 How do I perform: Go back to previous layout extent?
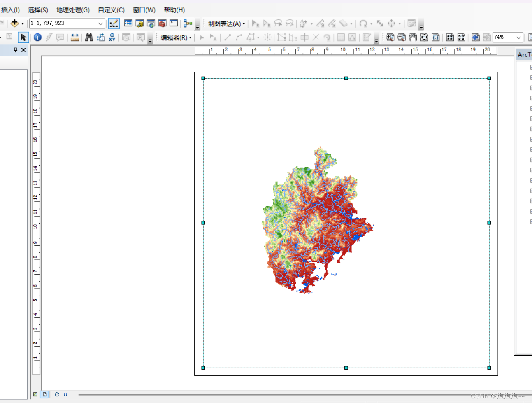point(476,37)
